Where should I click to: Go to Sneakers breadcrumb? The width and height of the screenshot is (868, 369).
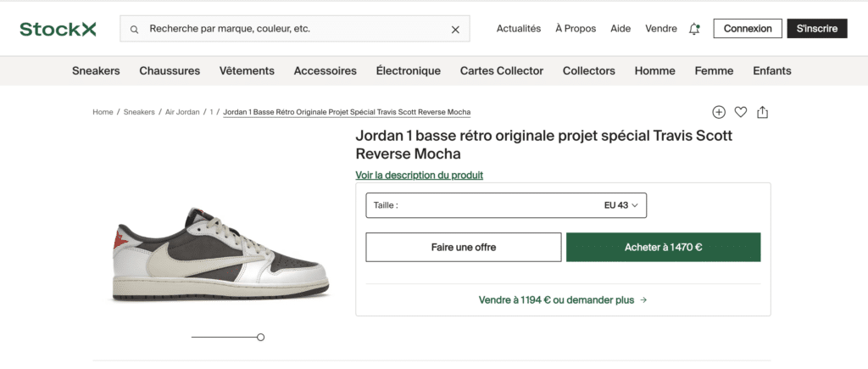click(139, 112)
